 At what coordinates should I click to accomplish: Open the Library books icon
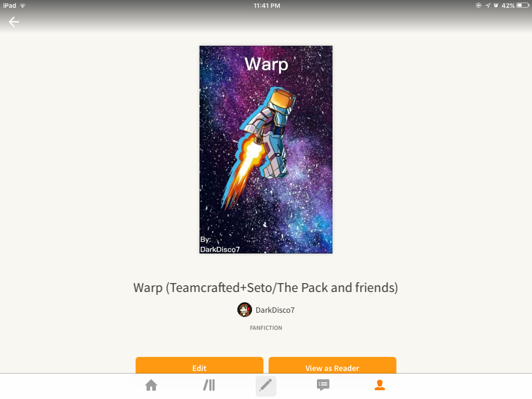[209, 385]
